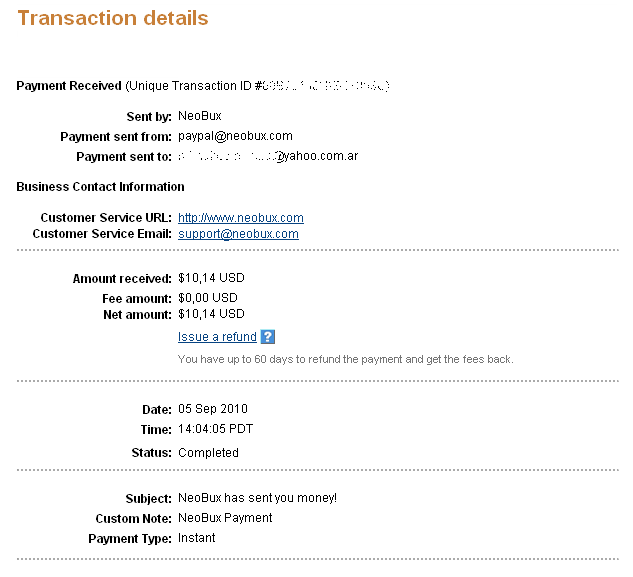Select the paypal@neobux.com sender email text
Viewport: 633px width, 577px height.
click(235, 136)
